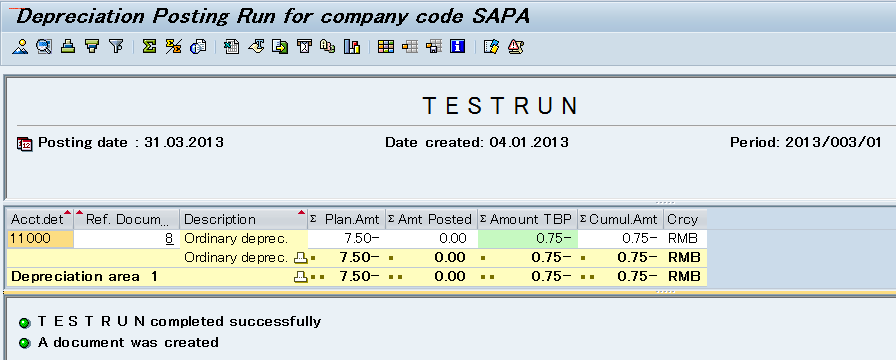Click the TEST RUN completed successfully message

tap(179, 322)
